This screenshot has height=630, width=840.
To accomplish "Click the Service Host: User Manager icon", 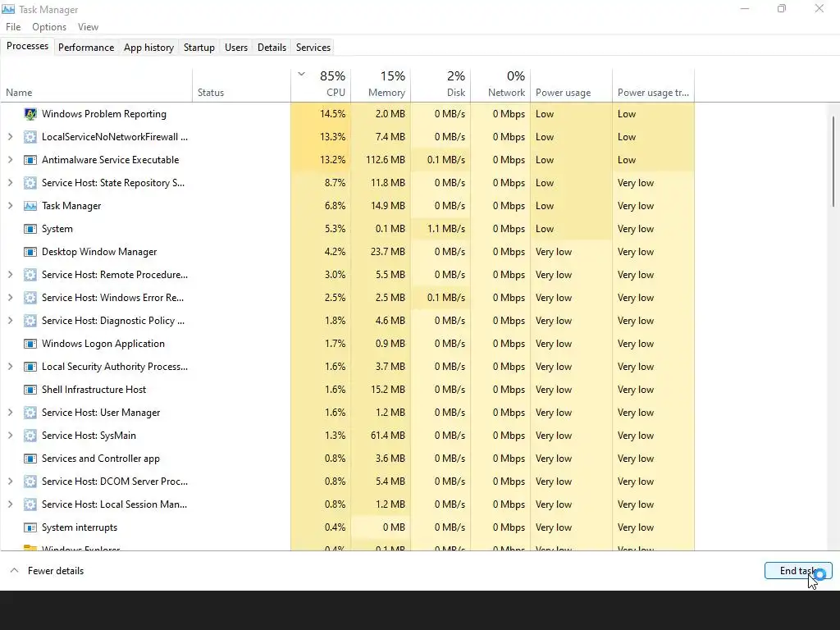I will tap(30, 413).
